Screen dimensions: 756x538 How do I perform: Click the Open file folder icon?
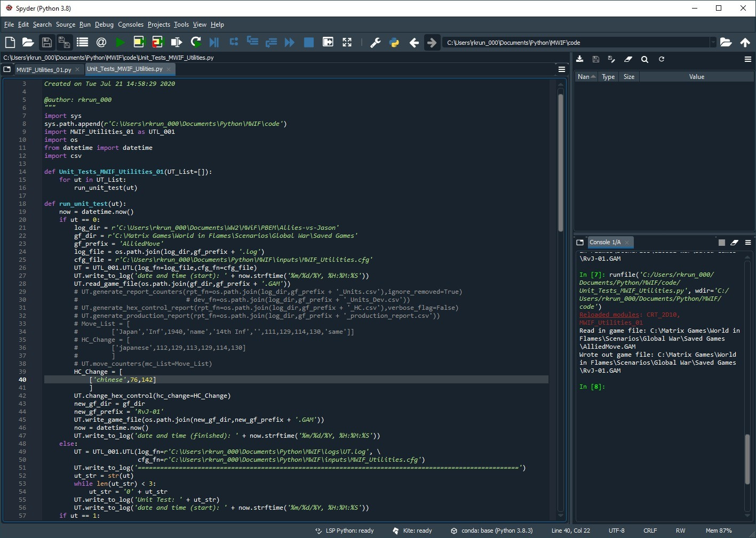tap(28, 42)
